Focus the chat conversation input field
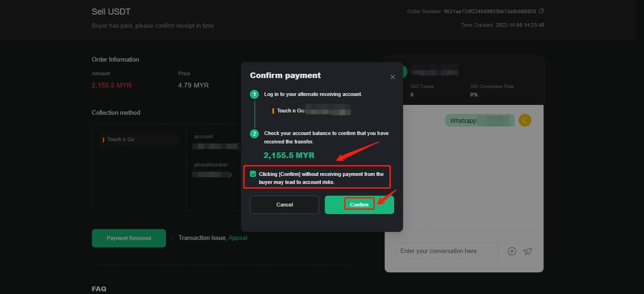This screenshot has width=644, height=294. (x=447, y=251)
